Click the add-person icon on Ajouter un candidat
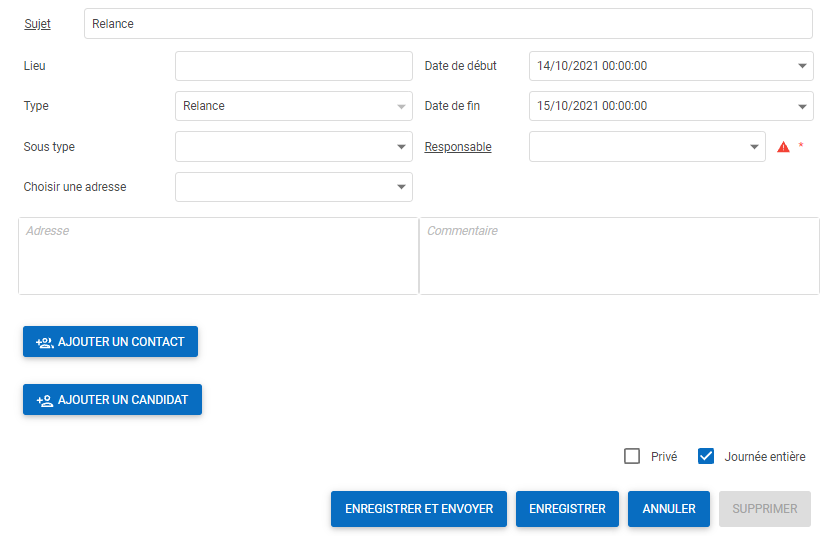Viewport: 832px width, 536px height. [44, 400]
